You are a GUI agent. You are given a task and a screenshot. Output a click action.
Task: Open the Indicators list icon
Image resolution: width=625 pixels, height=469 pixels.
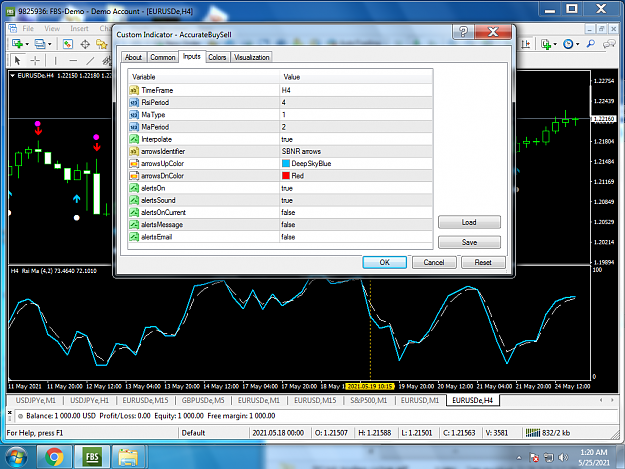point(546,44)
